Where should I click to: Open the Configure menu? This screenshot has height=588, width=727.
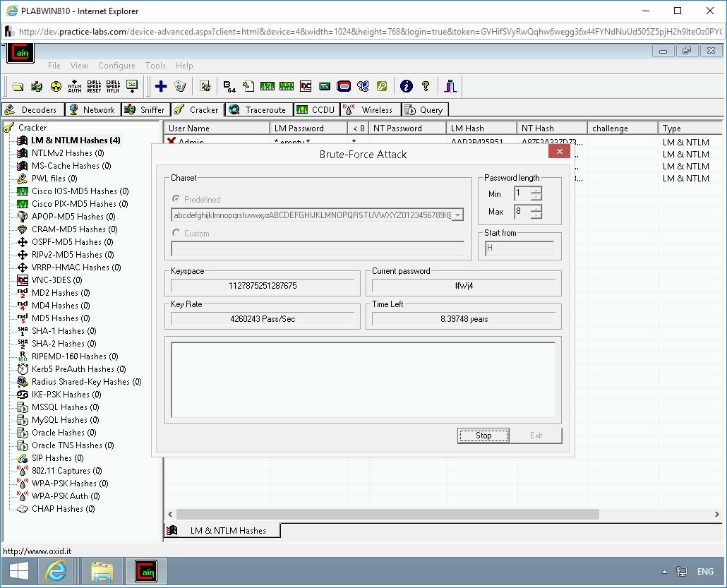117,66
